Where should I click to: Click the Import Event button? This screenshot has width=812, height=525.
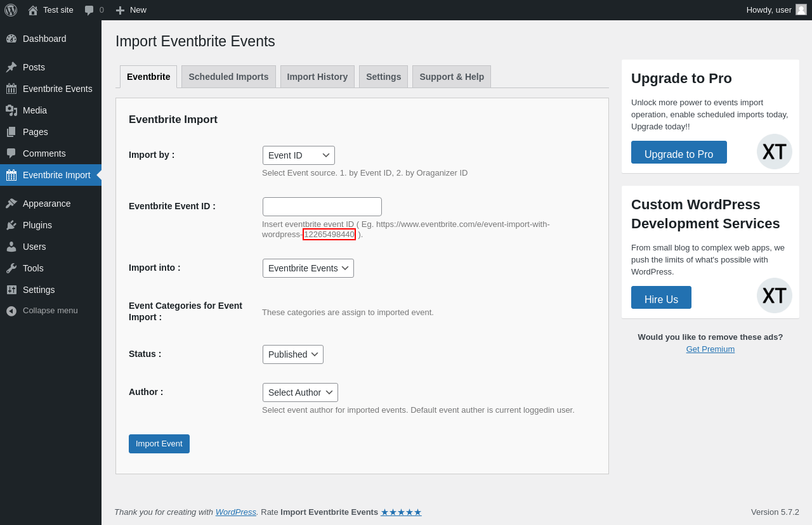(x=159, y=444)
